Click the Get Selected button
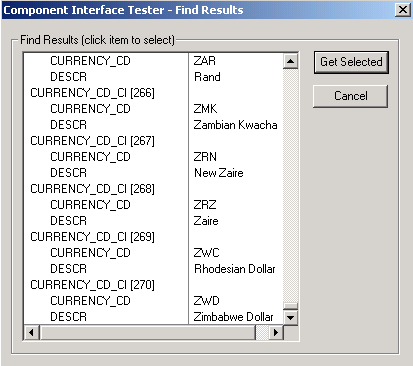The image size is (413, 366). coord(351,62)
